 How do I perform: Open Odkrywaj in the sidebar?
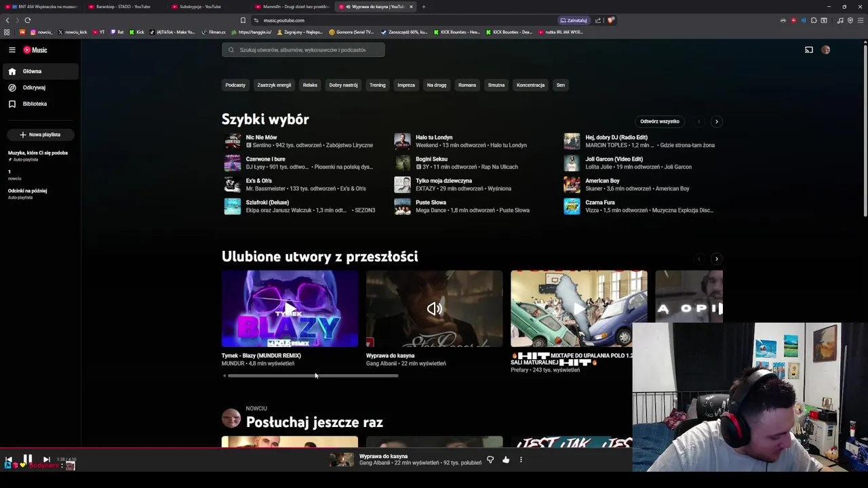pyautogui.click(x=40, y=87)
